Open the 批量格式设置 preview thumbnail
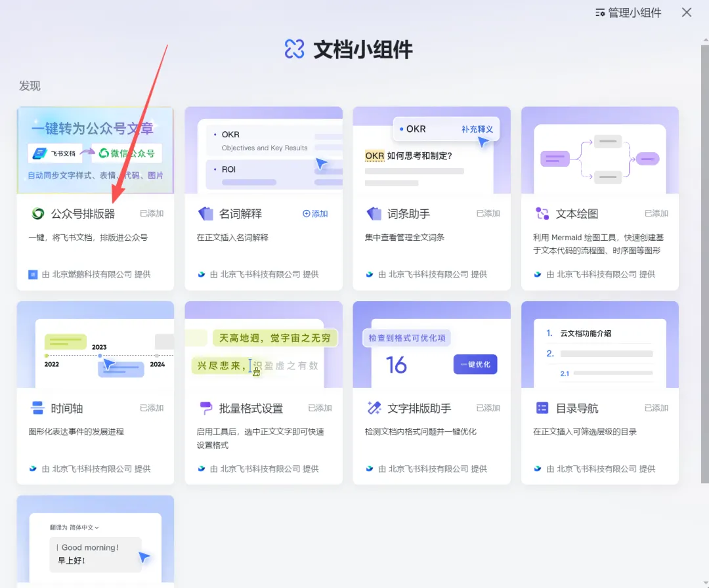The height and width of the screenshot is (588, 709). point(264,345)
